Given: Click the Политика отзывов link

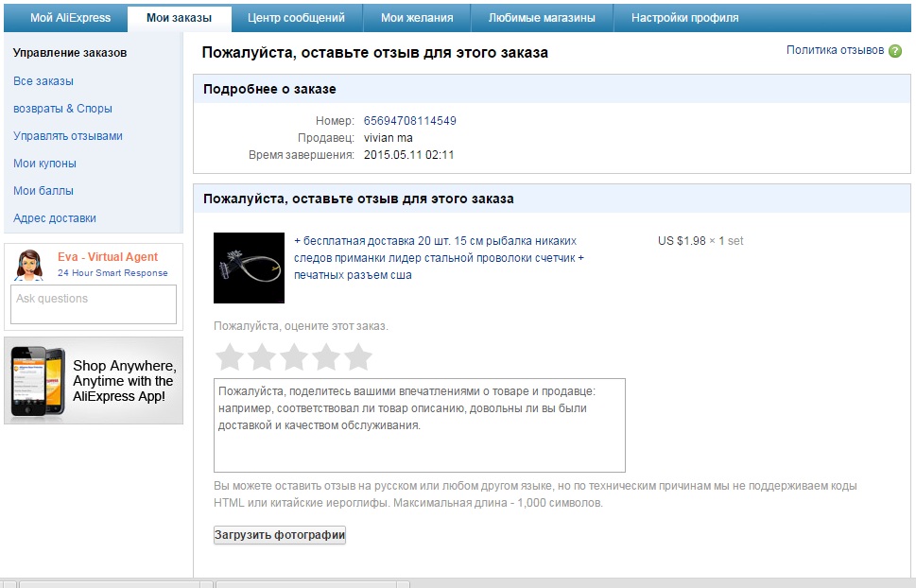Looking at the screenshot, I should (835, 50).
